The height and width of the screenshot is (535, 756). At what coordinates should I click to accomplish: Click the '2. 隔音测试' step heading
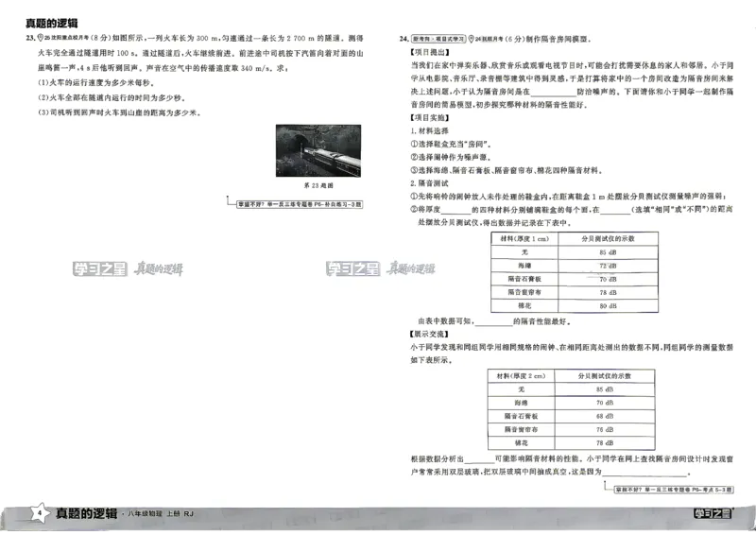430,183
